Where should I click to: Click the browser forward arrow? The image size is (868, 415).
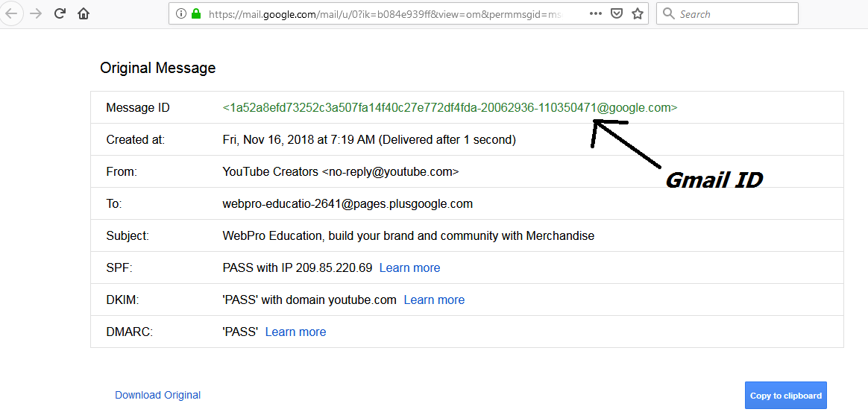37,14
